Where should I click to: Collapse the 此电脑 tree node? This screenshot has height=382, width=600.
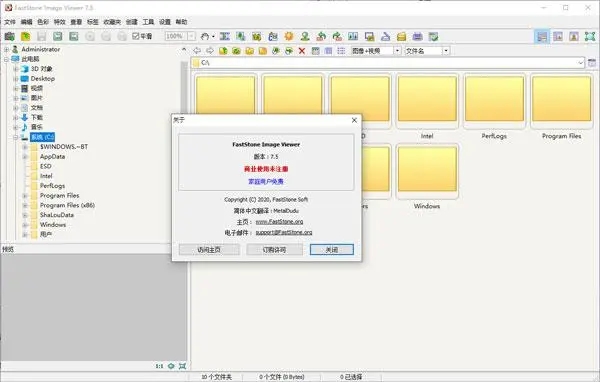[6, 59]
